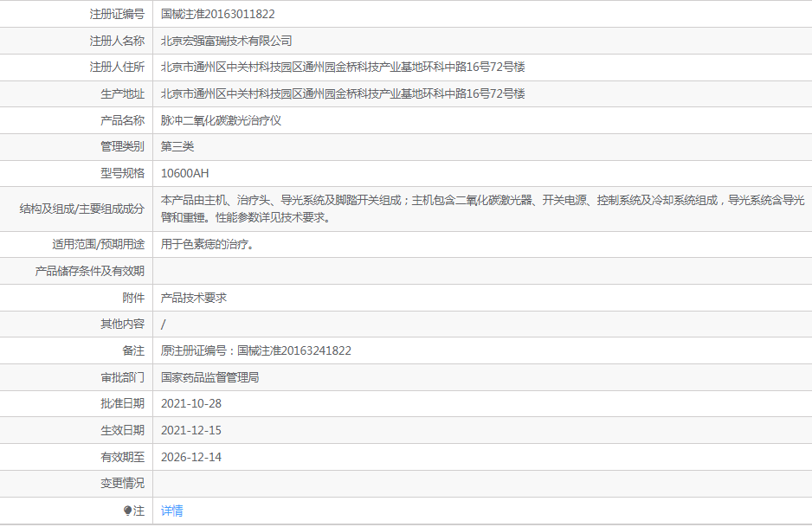Click the 变更情况 label
Viewport: 812px width, 527px height.
coord(123,483)
